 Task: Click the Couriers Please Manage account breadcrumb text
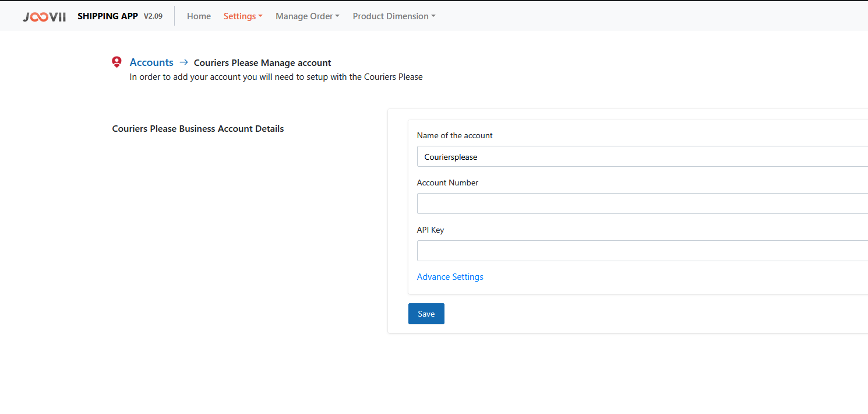262,63
